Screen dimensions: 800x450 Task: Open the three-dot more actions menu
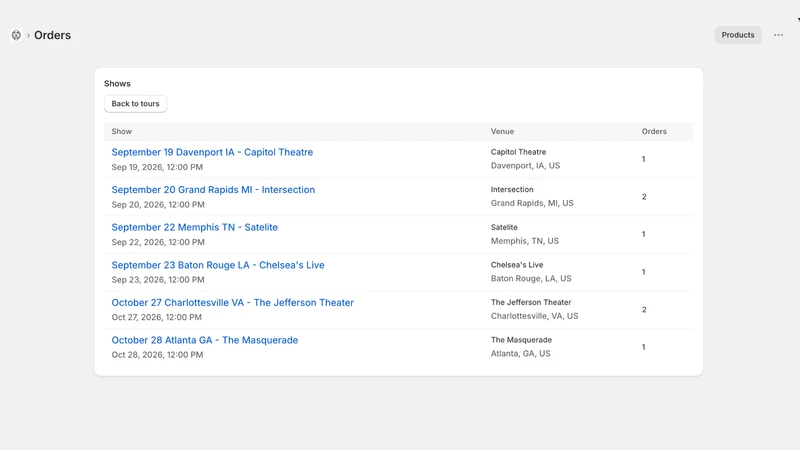pyautogui.click(x=778, y=35)
